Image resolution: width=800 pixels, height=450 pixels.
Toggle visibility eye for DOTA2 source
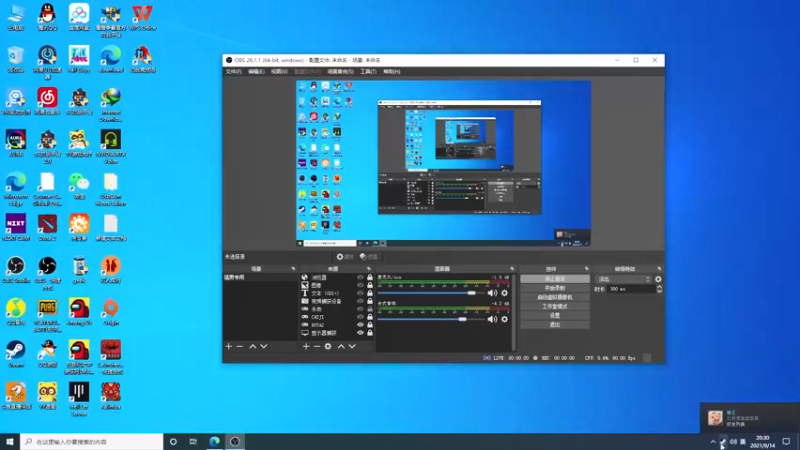coord(360,325)
